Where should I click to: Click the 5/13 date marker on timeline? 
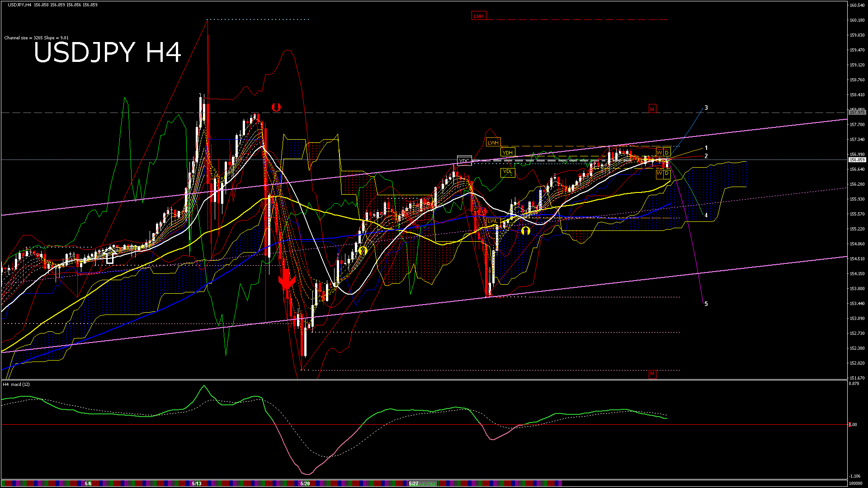[197, 483]
